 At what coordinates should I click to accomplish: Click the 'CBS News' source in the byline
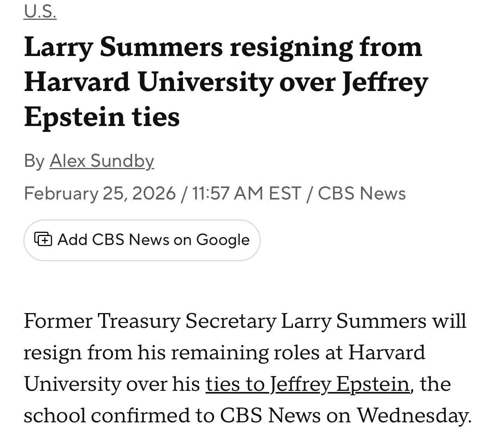coord(362,193)
